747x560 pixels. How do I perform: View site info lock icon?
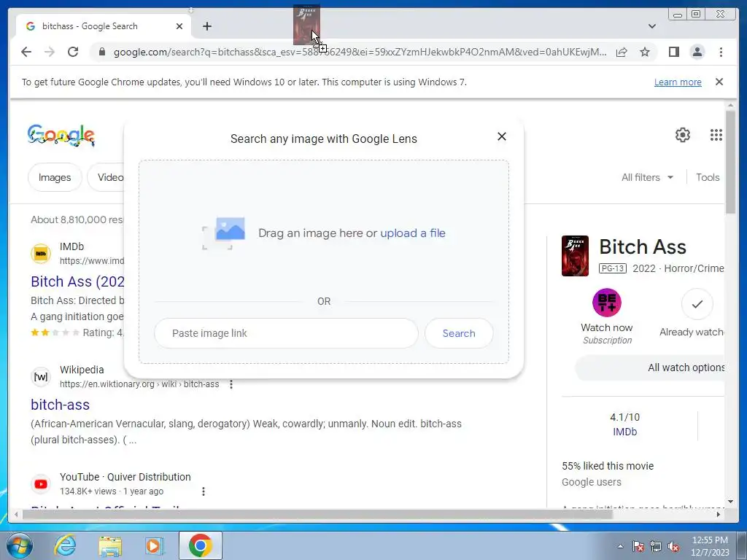tap(102, 52)
